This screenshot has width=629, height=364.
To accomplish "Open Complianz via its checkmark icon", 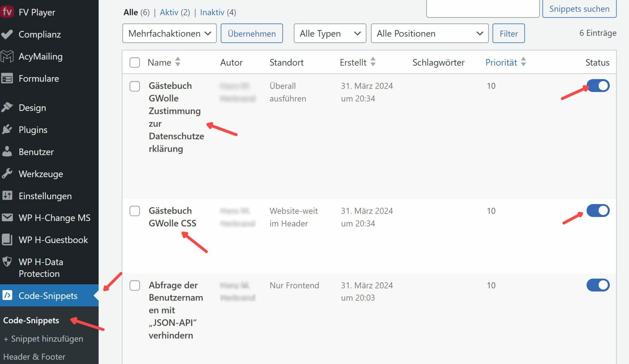I will point(7,34).
